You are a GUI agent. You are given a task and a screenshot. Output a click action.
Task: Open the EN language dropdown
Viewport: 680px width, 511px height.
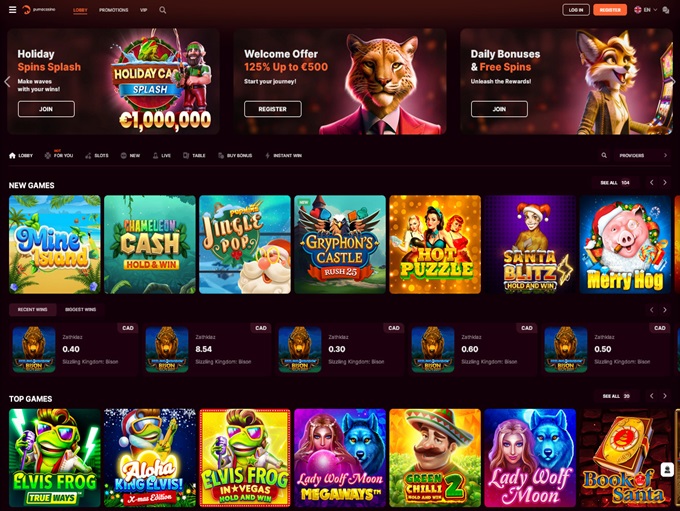tap(646, 10)
